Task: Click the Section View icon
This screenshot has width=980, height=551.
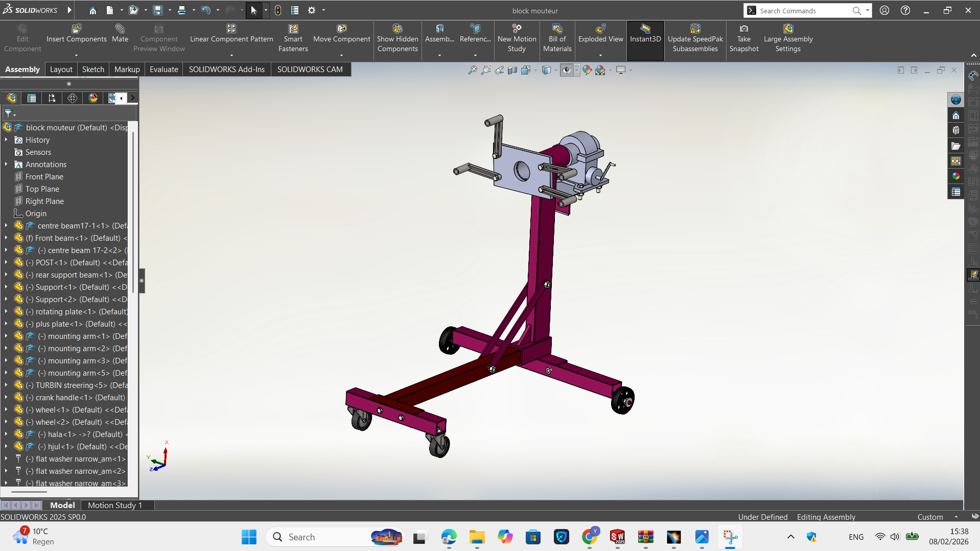Action: coord(512,70)
